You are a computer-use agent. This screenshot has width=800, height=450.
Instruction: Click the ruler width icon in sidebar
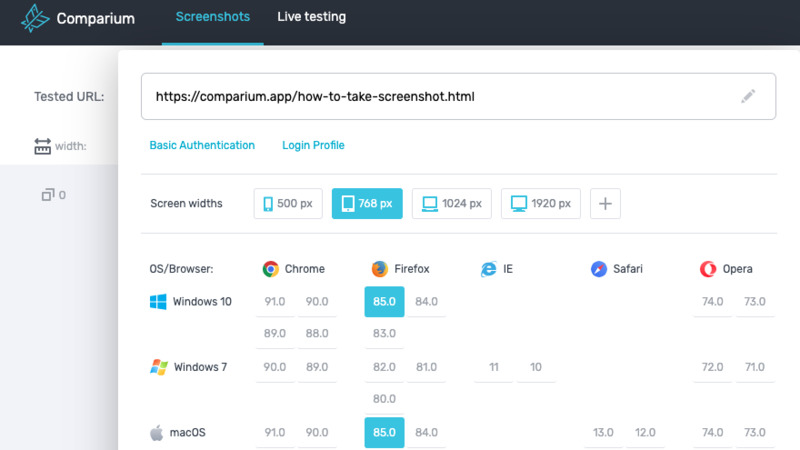point(42,146)
